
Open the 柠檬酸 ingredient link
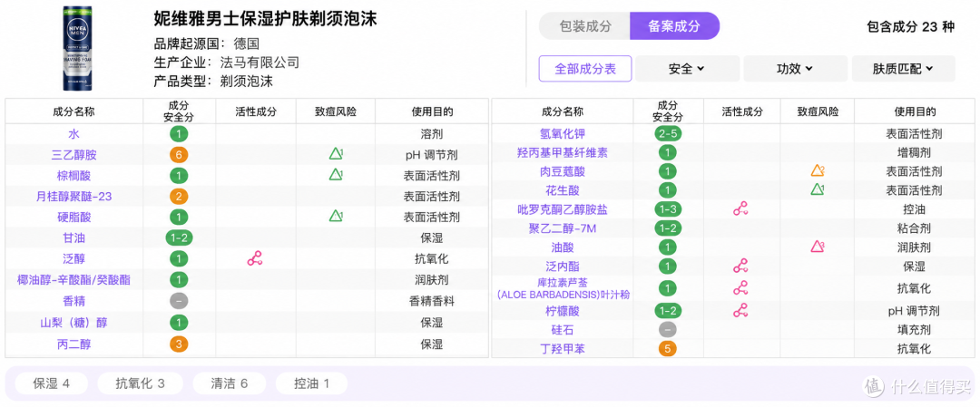point(563,310)
